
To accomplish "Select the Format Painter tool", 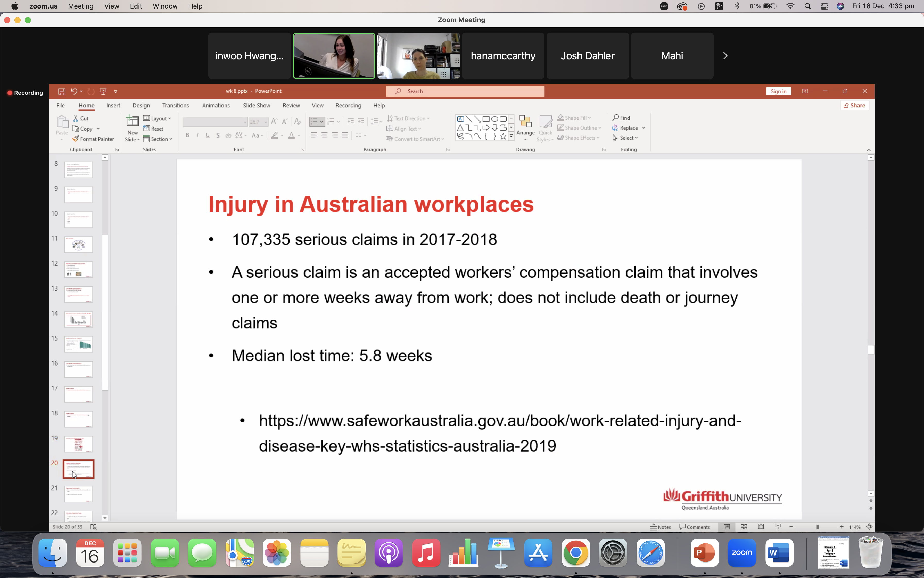I will point(93,139).
